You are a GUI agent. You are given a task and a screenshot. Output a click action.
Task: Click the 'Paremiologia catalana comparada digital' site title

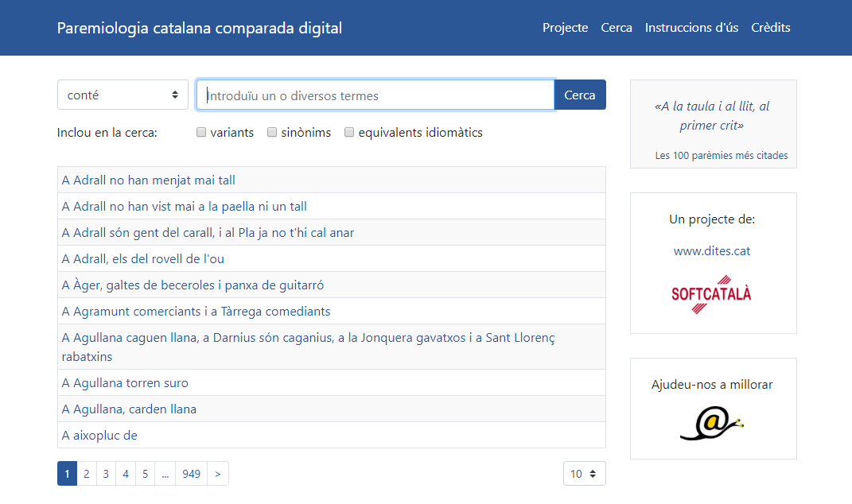coord(200,28)
